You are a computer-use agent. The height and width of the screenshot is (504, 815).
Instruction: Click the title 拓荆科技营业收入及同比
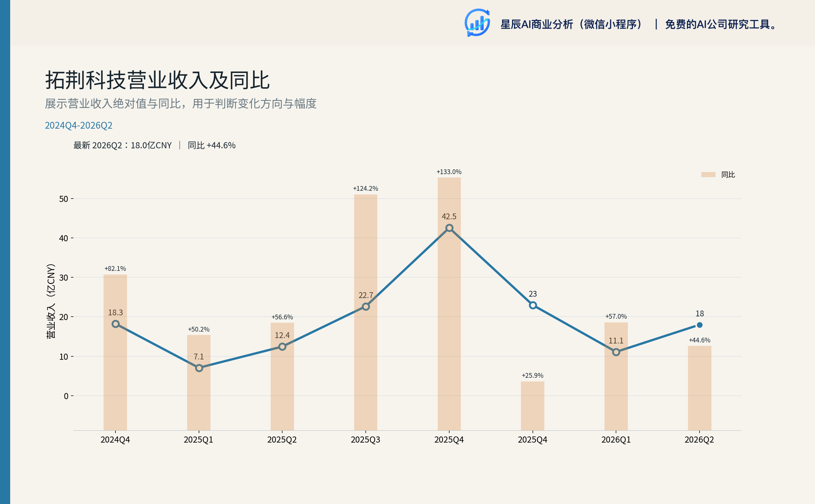click(157, 80)
